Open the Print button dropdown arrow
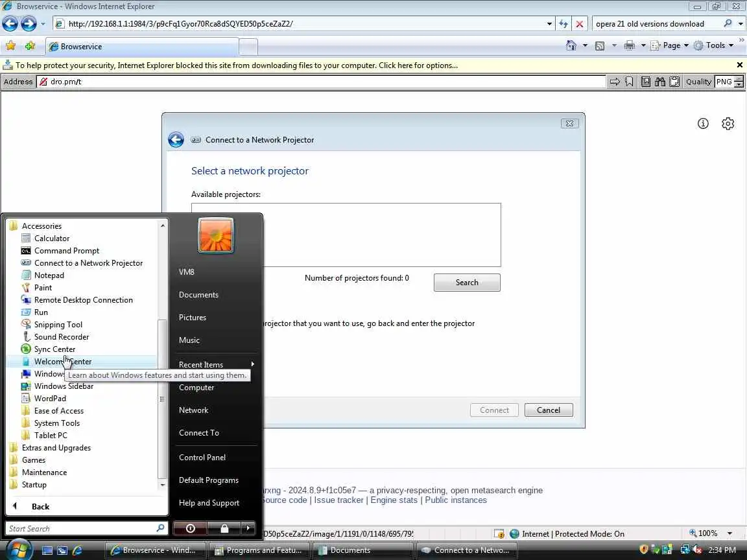This screenshot has width=747, height=560. pyautogui.click(x=643, y=46)
